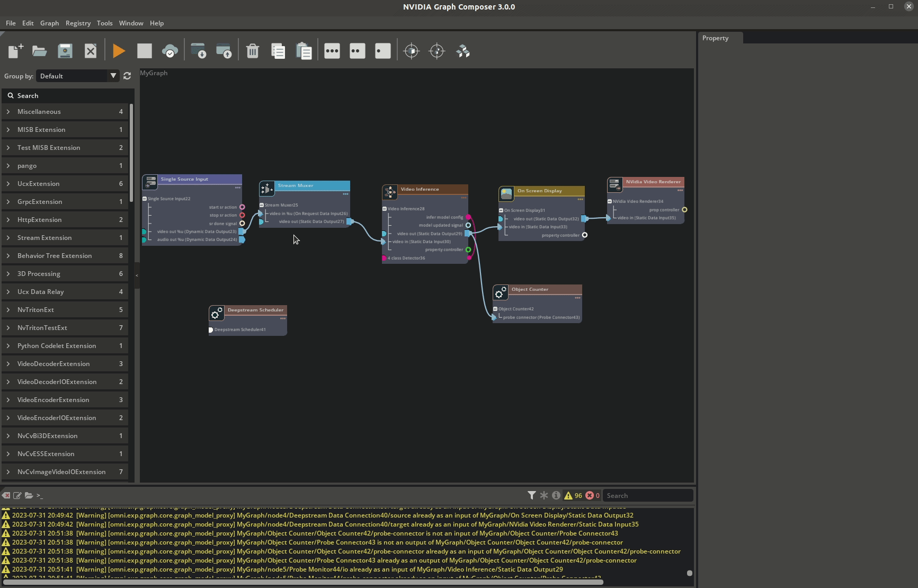Stop graph execution with square button
This screenshot has width=918, height=588.
[145, 51]
